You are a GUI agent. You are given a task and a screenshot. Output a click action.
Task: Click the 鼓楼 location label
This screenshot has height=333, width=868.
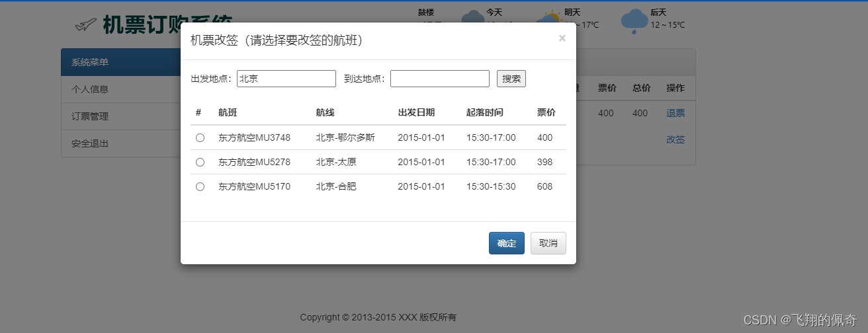click(426, 12)
